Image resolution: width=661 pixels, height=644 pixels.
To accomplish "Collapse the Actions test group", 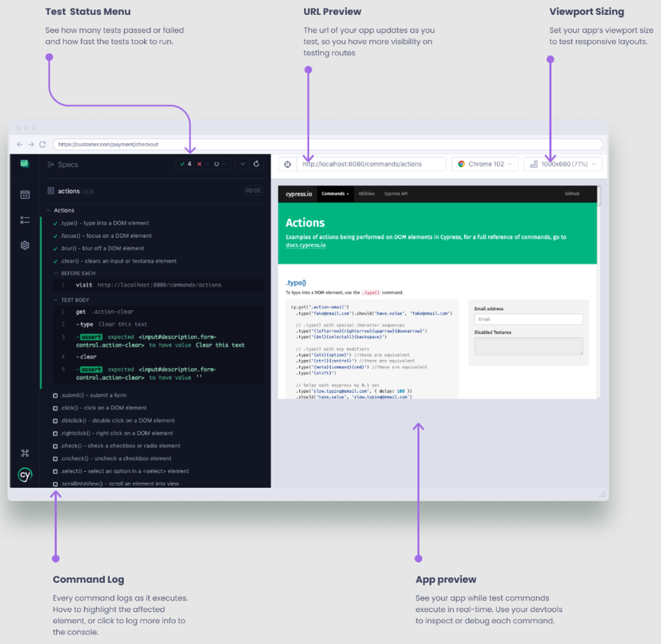I will point(48,210).
